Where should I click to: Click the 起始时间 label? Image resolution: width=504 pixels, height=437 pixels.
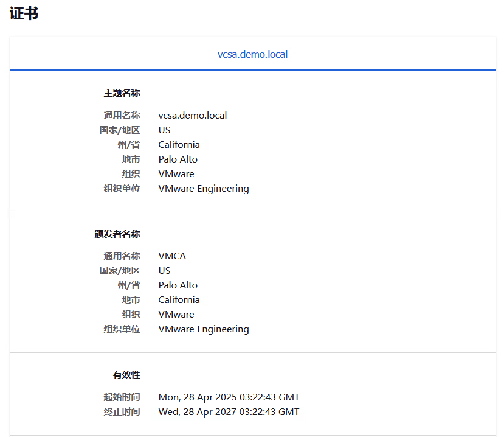(122, 397)
